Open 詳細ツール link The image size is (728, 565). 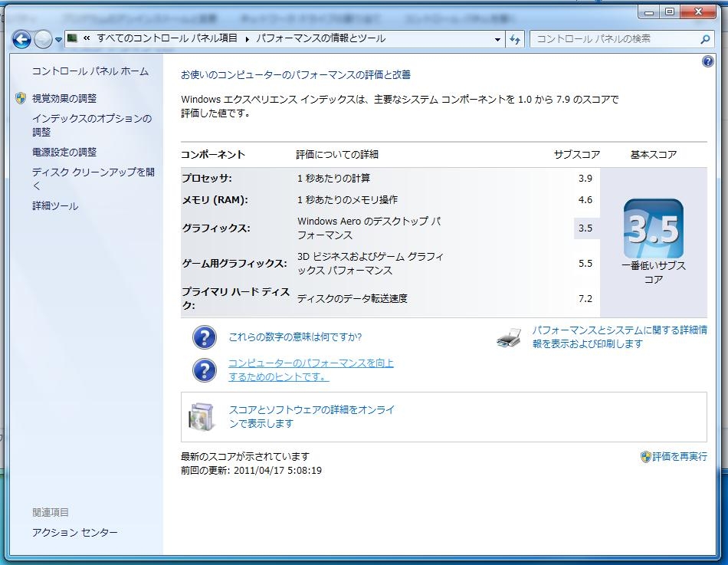pos(55,205)
